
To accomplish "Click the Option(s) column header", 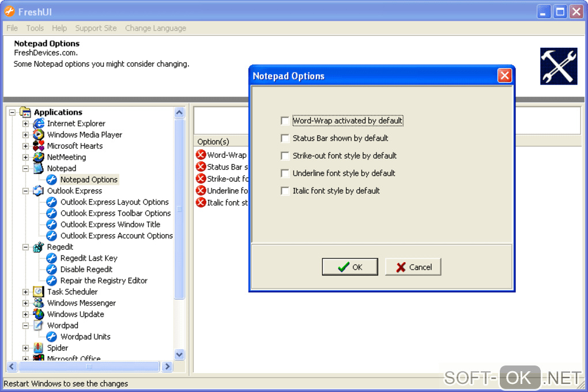I will tap(221, 141).
